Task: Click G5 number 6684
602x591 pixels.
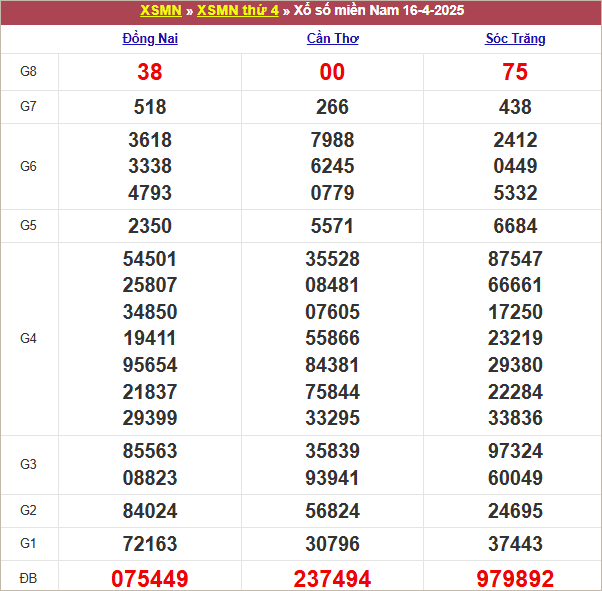Action: pos(515,226)
